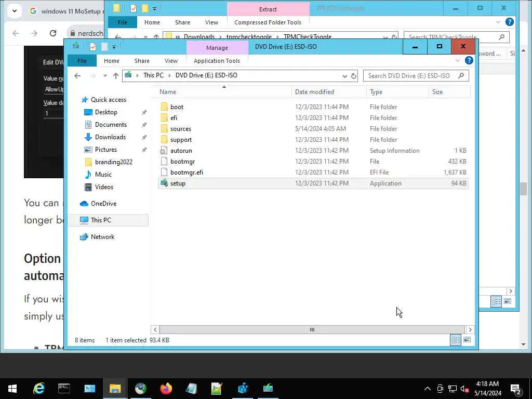Viewport: 532px width, 399px height.
Task: Switch to details view layout
Action: [456, 340]
